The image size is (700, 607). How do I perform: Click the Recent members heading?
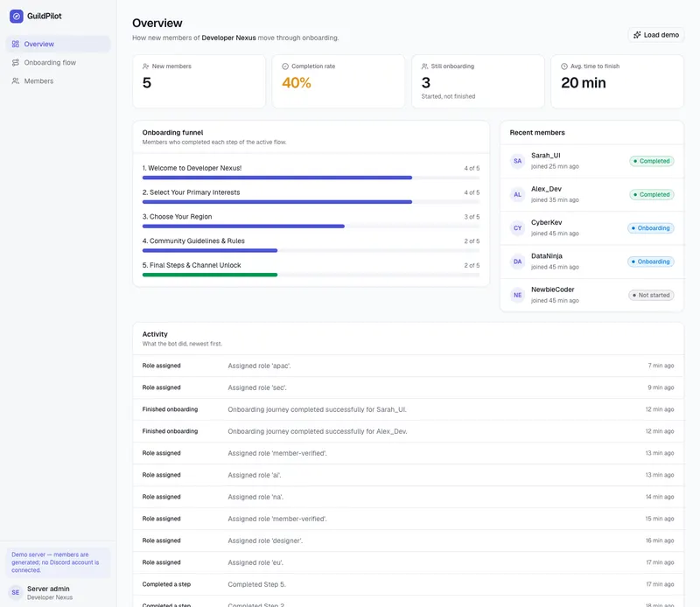tap(537, 133)
